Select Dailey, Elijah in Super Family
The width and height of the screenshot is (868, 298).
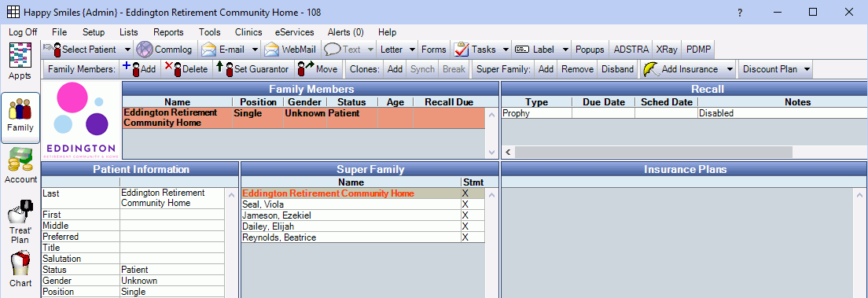pyautogui.click(x=362, y=226)
